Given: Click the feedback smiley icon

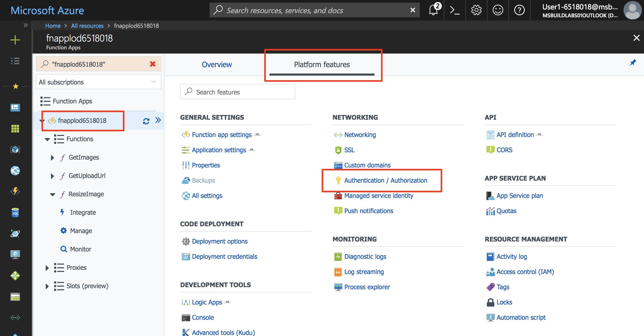Looking at the screenshot, I should 498,10.
